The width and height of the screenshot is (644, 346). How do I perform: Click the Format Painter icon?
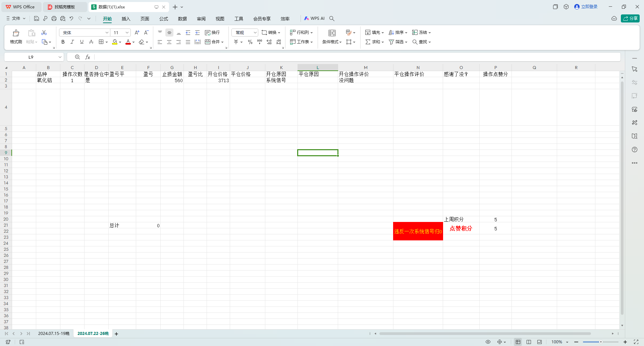[16, 33]
